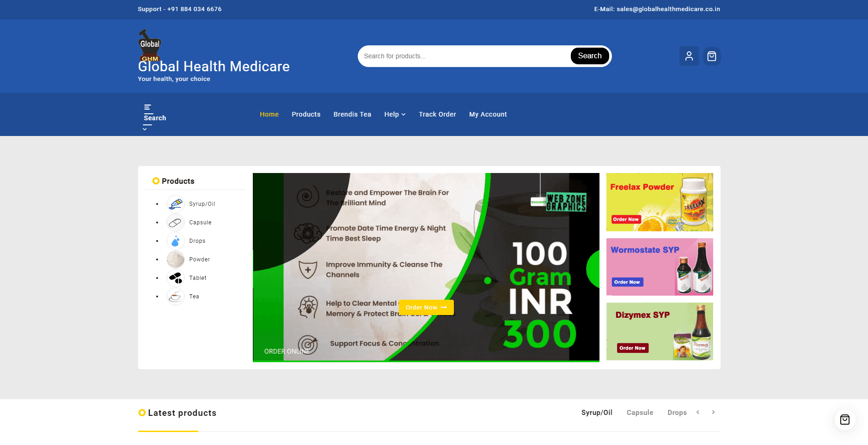The image size is (868, 445).
Task: Open the Tea category link
Action: click(194, 297)
